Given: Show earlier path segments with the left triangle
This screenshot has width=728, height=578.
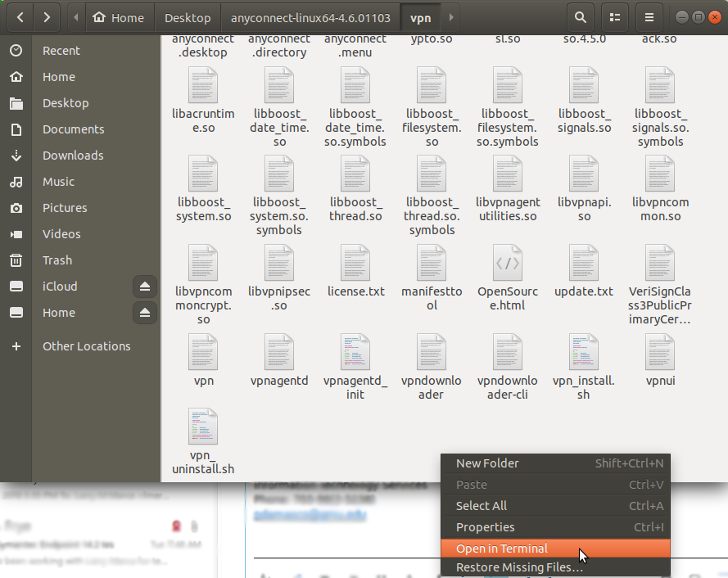Looking at the screenshot, I should [76, 18].
